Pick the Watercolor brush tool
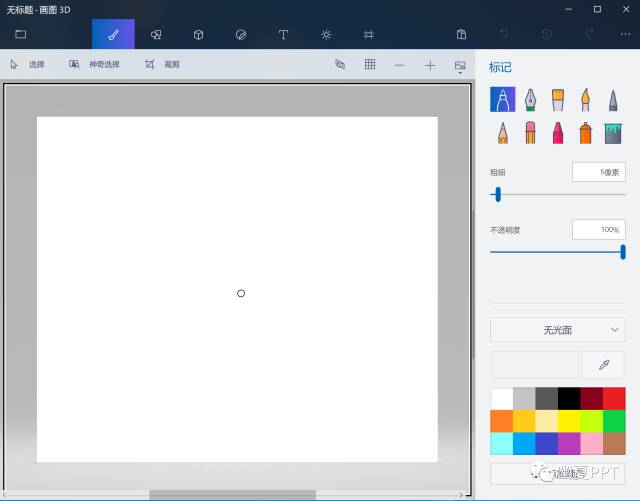640x501 pixels. pyautogui.click(x=585, y=99)
